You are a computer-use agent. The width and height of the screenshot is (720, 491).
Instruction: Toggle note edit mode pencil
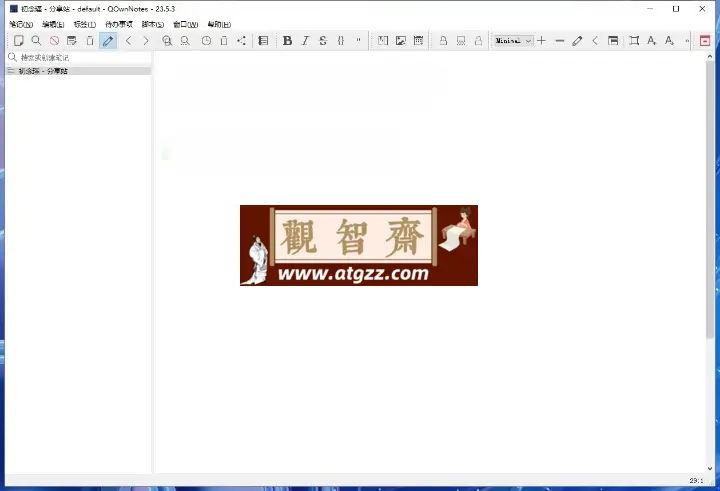[108, 41]
